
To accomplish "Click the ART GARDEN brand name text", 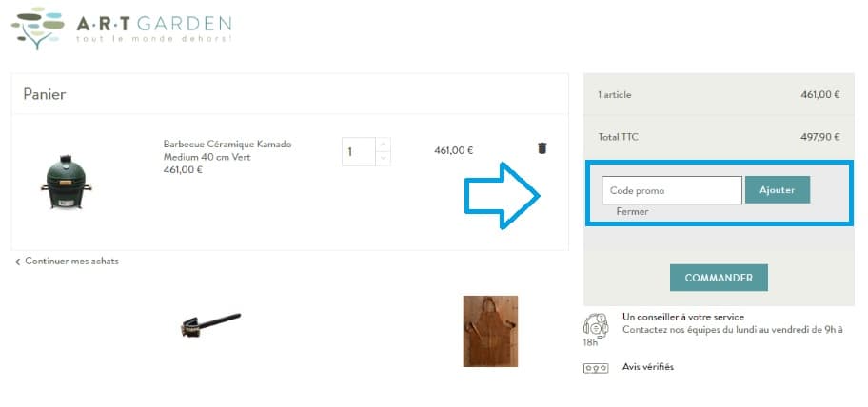I will (x=153, y=23).
